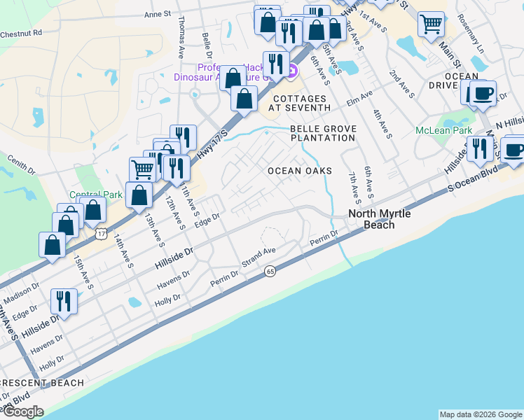Click the restaurant marker near top center of Hwy 17

pos(289,36)
